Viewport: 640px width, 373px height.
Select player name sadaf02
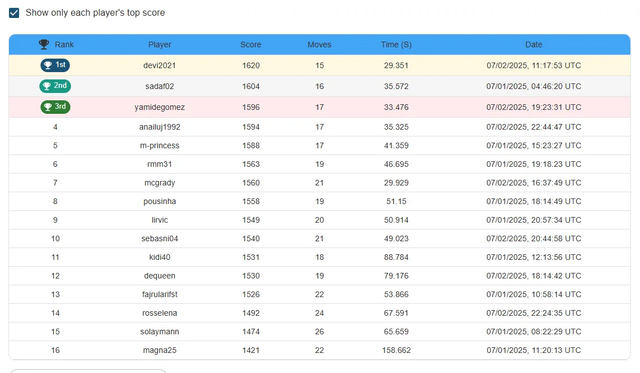click(x=160, y=86)
